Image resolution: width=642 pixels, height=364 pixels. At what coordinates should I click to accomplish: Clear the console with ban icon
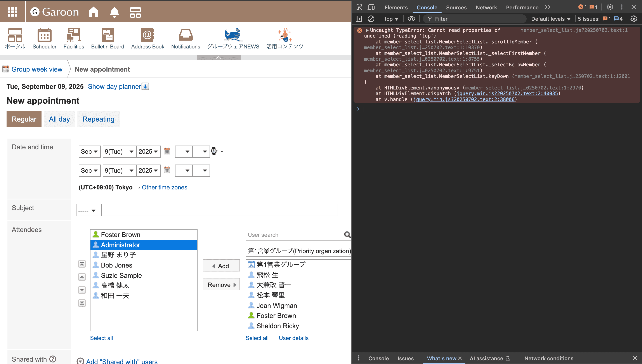coord(371,19)
